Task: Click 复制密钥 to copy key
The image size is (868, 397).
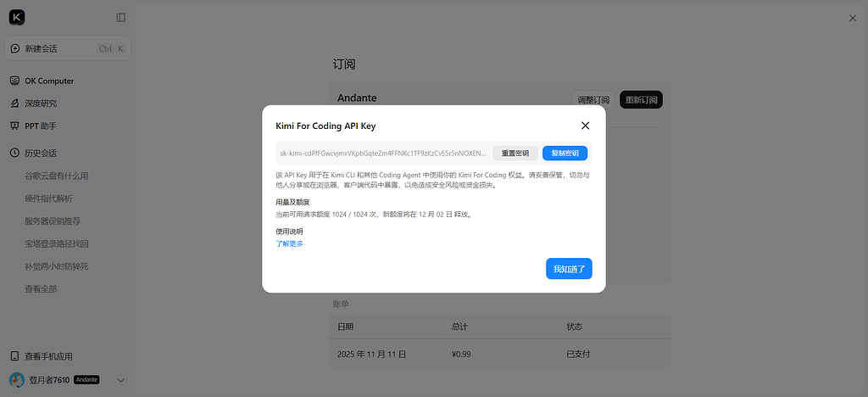Action: [x=565, y=154]
